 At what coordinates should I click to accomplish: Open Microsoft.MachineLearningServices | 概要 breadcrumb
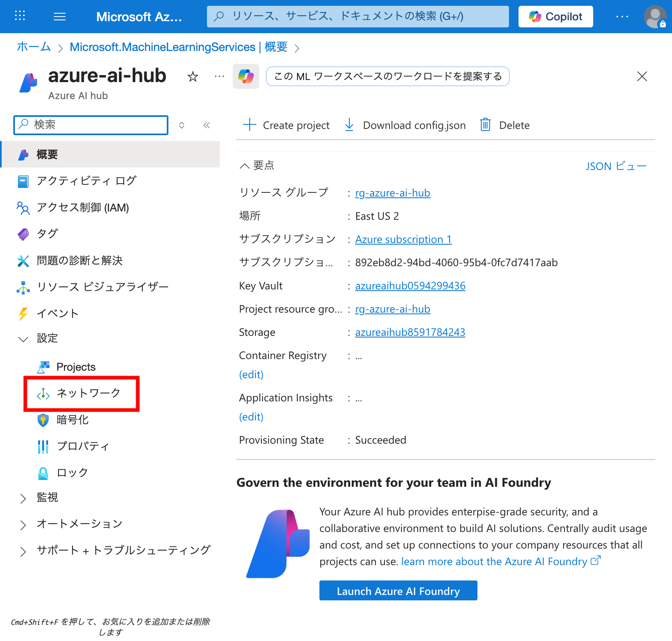pos(178,47)
